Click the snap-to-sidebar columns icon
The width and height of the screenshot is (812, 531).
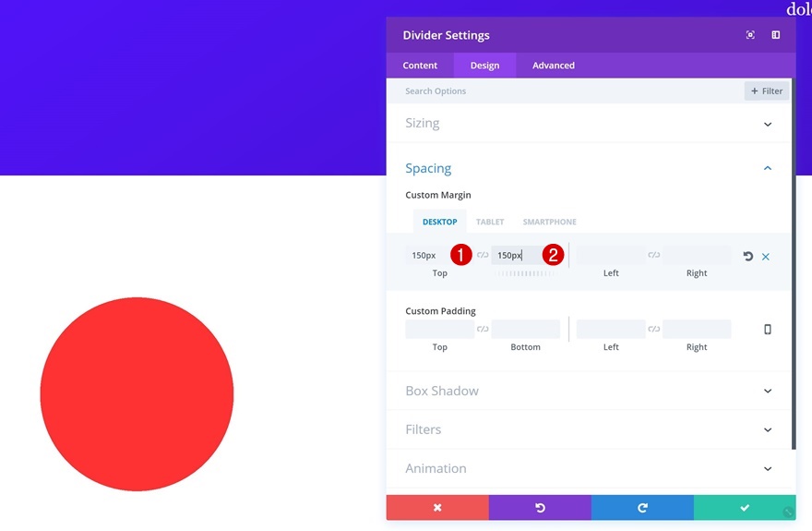(775, 35)
